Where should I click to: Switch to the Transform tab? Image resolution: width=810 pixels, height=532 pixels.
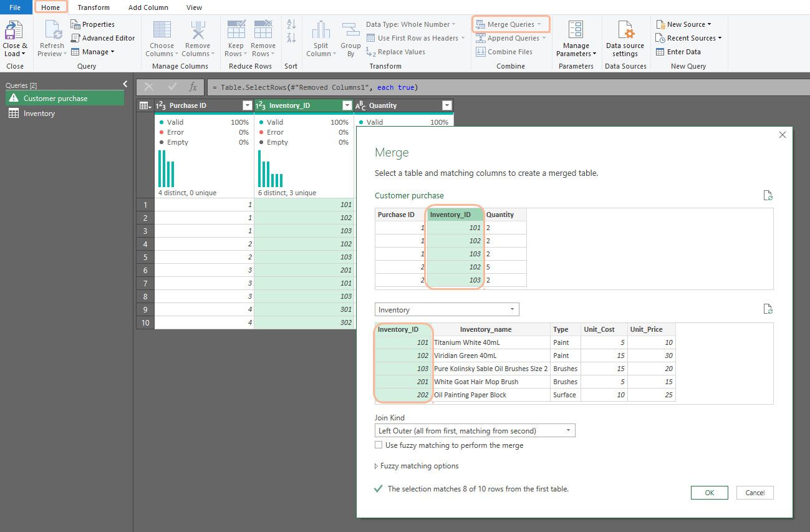[x=94, y=7]
